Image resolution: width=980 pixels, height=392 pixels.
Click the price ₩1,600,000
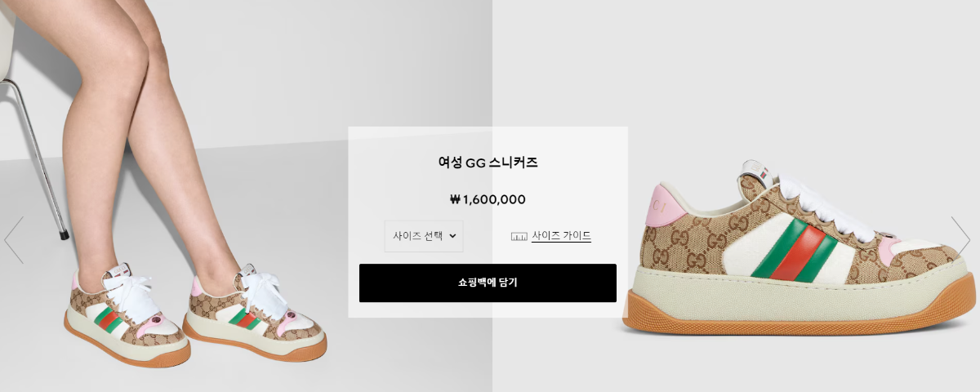pyautogui.click(x=488, y=199)
